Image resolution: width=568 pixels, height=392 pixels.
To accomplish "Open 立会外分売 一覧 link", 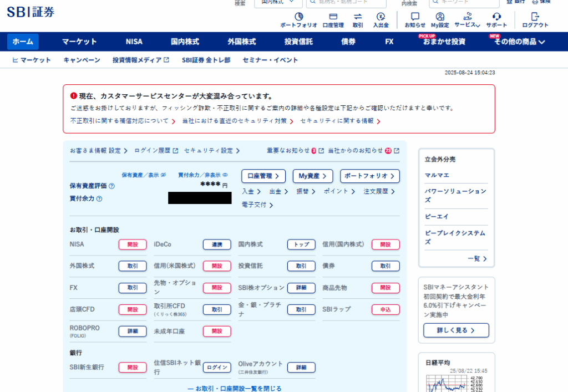I will [x=477, y=258].
